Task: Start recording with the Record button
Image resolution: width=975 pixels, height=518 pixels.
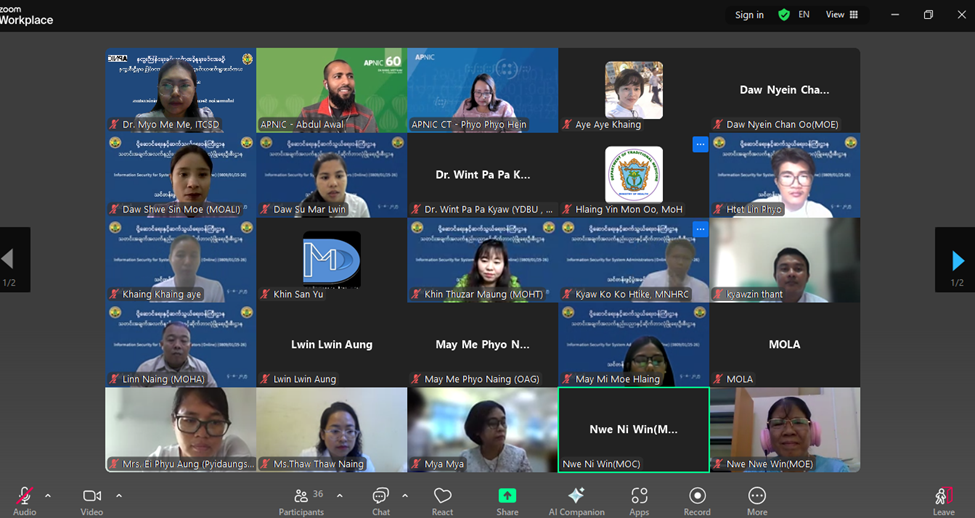Action: coord(697,498)
